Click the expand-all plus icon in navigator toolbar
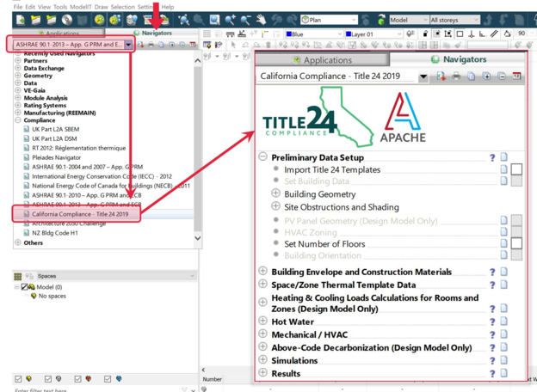The image size is (537, 392). tap(485, 77)
